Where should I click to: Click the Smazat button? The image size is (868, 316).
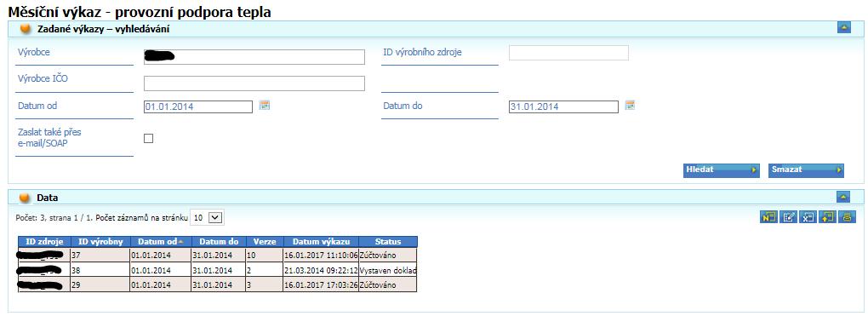(806, 170)
